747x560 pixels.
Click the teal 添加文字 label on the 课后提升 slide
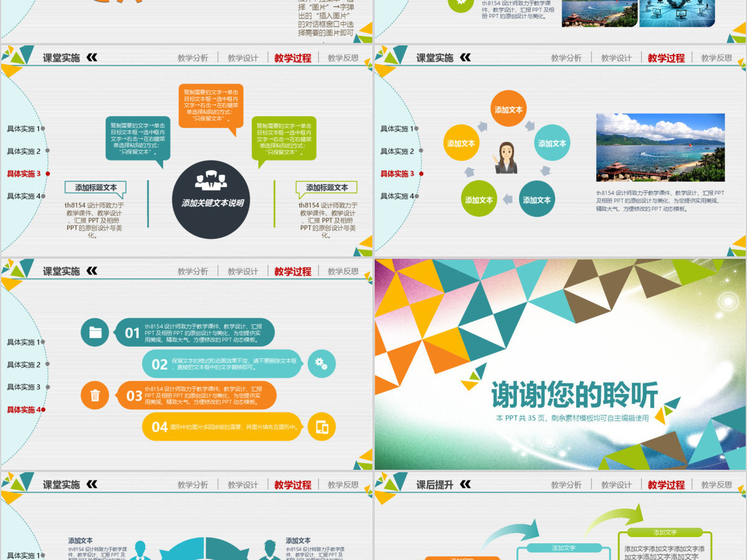pyautogui.click(x=563, y=548)
